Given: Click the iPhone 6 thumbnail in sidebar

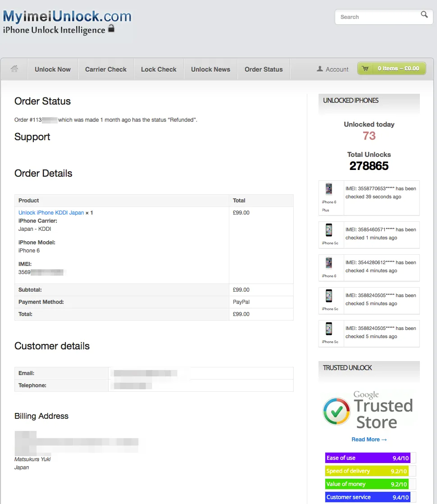Looking at the screenshot, I should [x=329, y=263].
